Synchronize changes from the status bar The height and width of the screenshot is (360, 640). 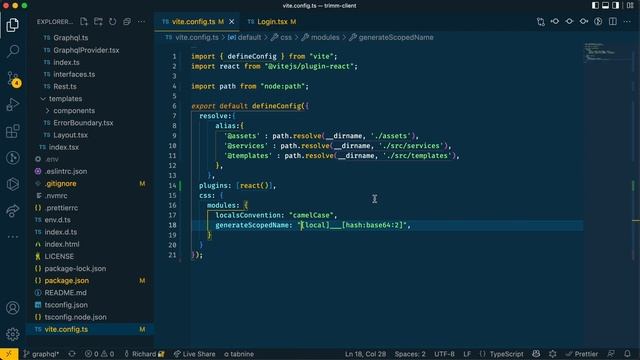(x=72, y=354)
